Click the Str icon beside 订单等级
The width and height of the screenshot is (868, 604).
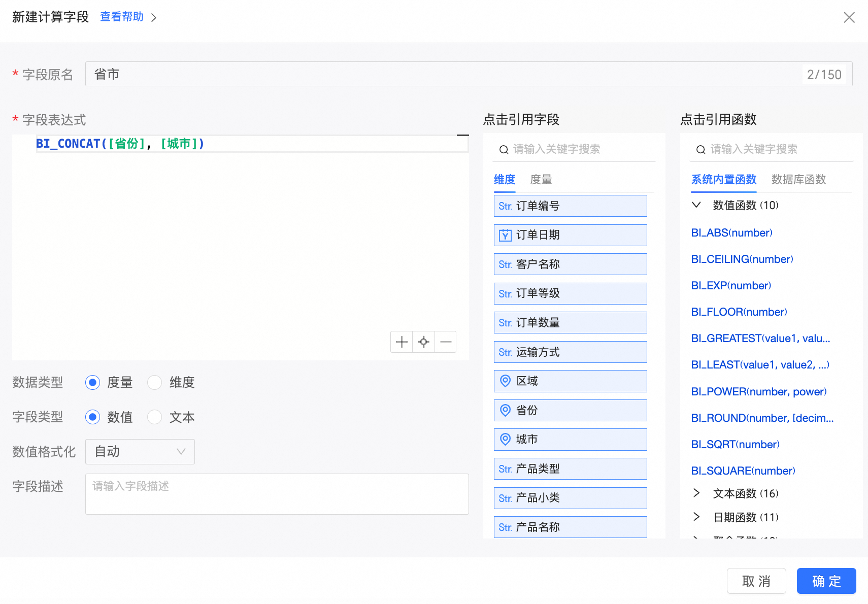505,294
